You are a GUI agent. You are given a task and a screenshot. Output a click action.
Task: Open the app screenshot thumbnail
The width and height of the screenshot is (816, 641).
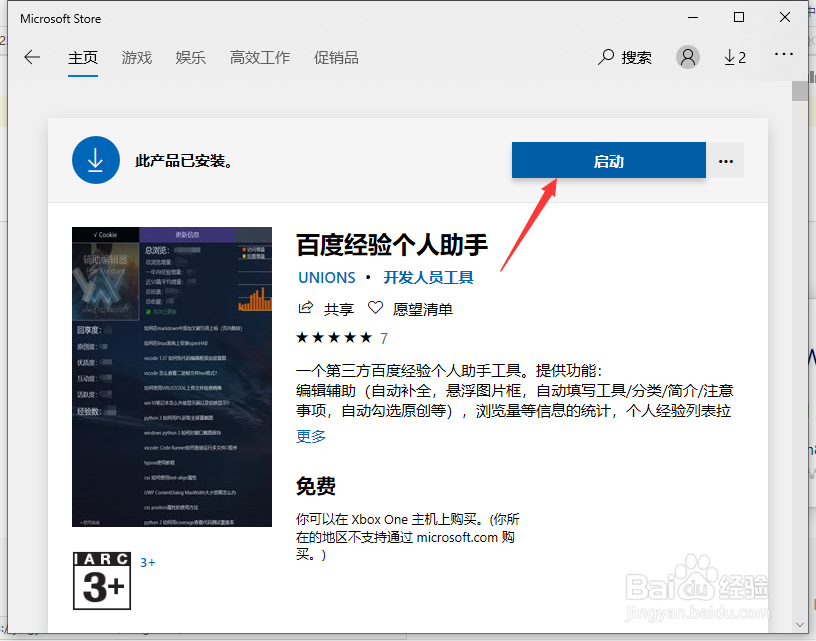[x=172, y=377]
